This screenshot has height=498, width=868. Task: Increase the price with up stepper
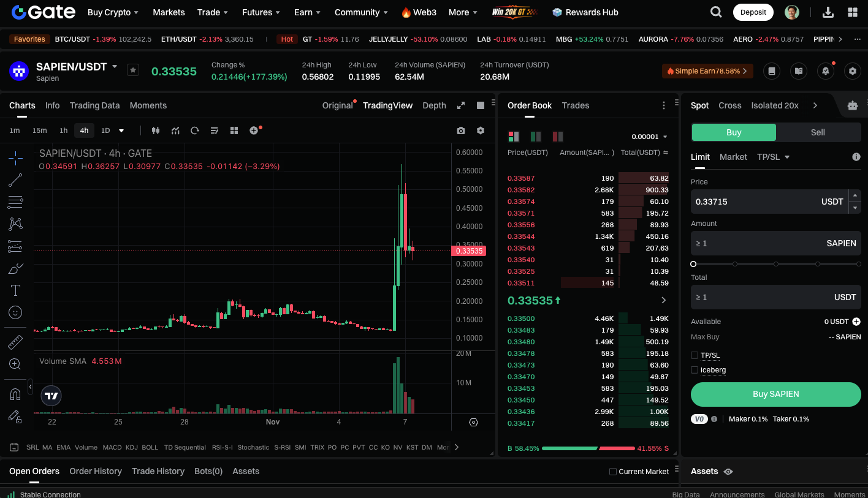(x=855, y=195)
